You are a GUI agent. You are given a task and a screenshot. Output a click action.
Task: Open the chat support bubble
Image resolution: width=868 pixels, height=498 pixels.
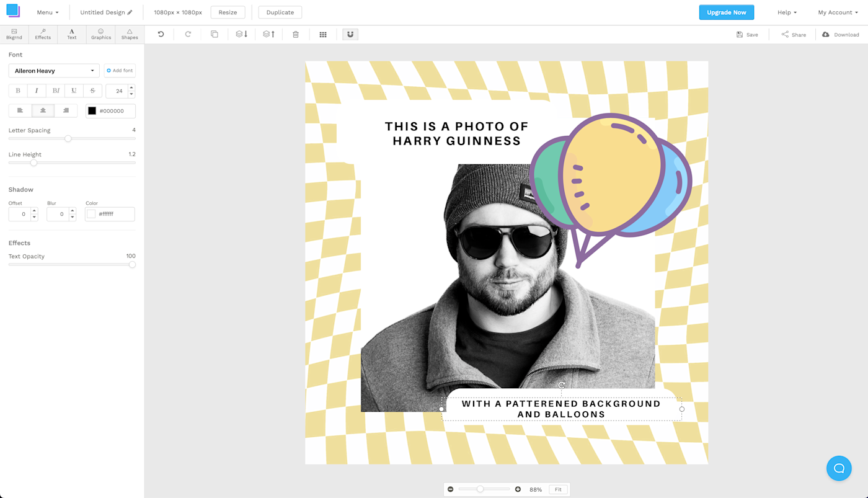click(x=839, y=468)
